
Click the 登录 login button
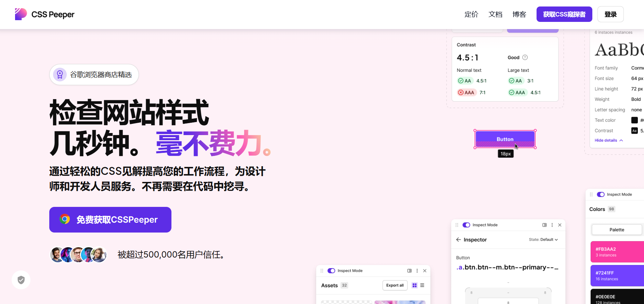pyautogui.click(x=610, y=14)
